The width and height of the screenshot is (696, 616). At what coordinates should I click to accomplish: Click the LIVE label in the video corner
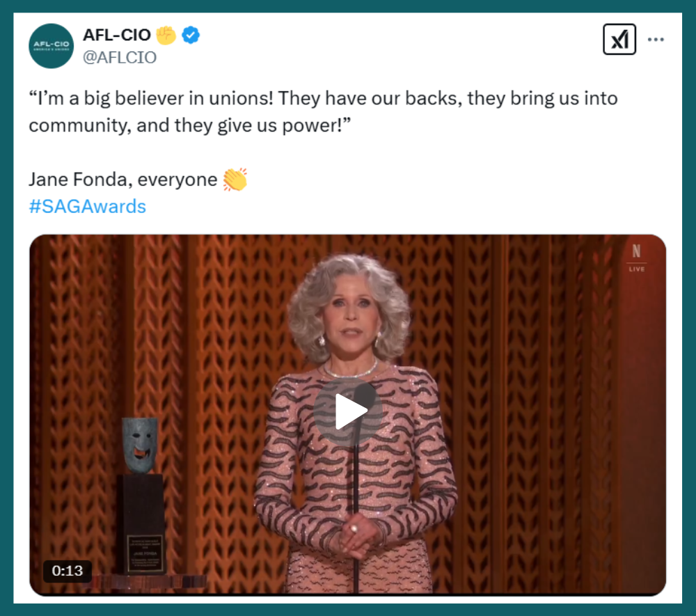pos(637,269)
